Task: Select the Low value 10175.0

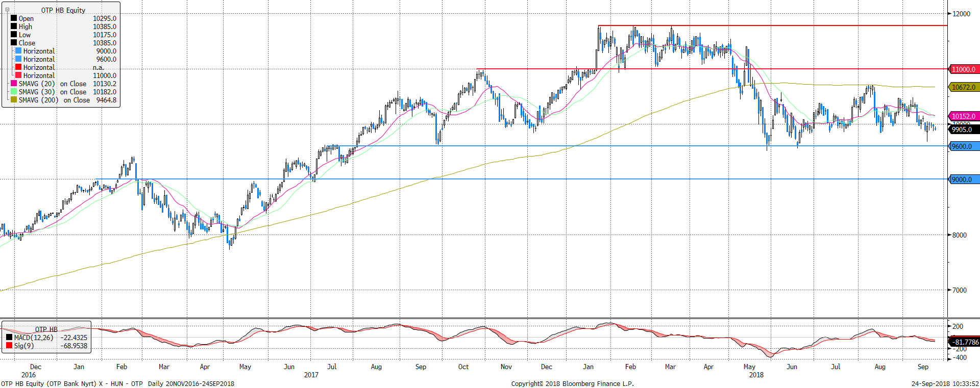Action: click(105, 35)
